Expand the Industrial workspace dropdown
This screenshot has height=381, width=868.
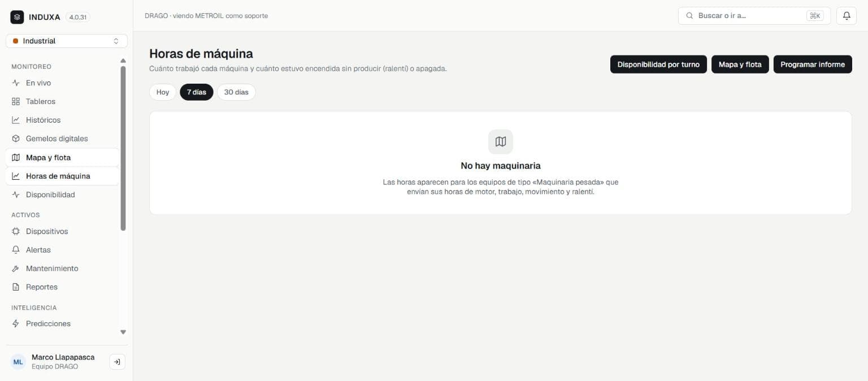coord(67,41)
